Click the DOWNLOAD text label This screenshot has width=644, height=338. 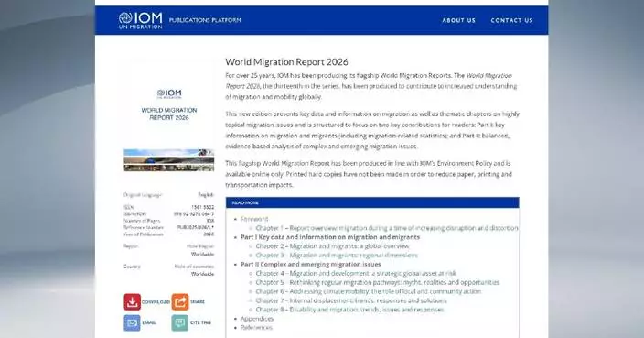click(156, 302)
